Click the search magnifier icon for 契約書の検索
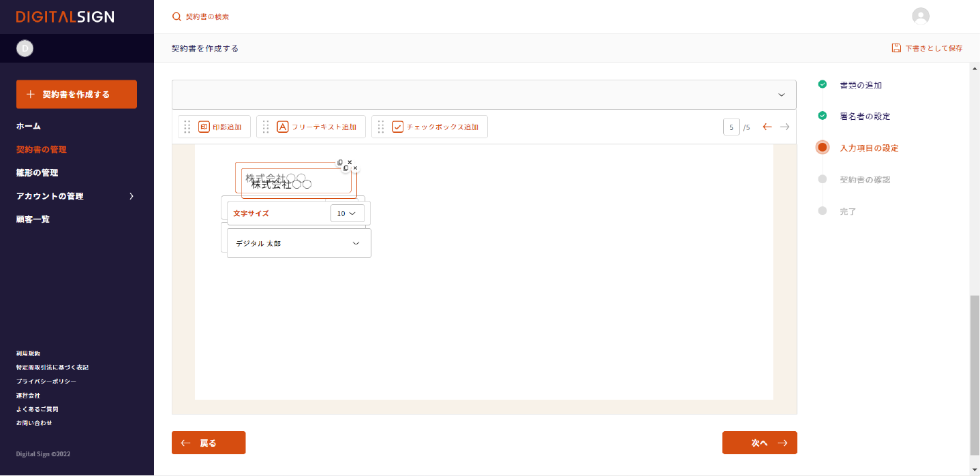 [x=177, y=16]
